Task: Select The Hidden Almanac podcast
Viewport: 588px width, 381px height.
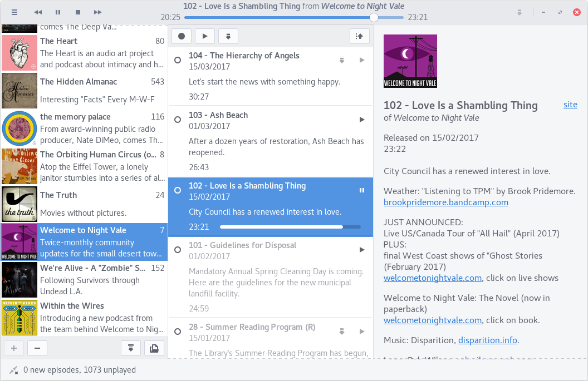Action: 84,91
